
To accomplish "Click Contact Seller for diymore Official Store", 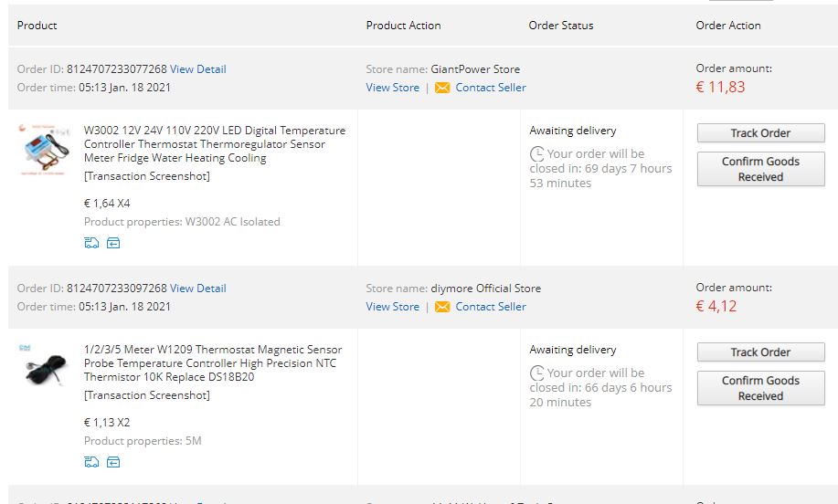I will [x=491, y=307].
